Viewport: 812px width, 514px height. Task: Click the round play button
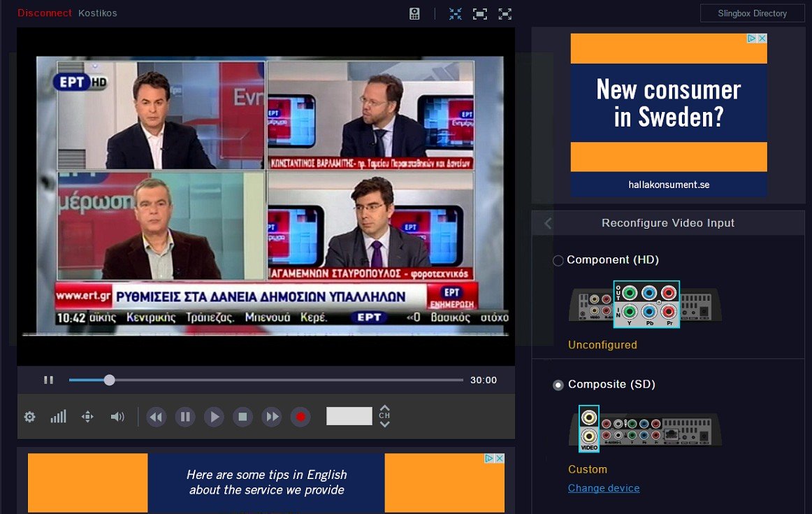pos(214,417)
